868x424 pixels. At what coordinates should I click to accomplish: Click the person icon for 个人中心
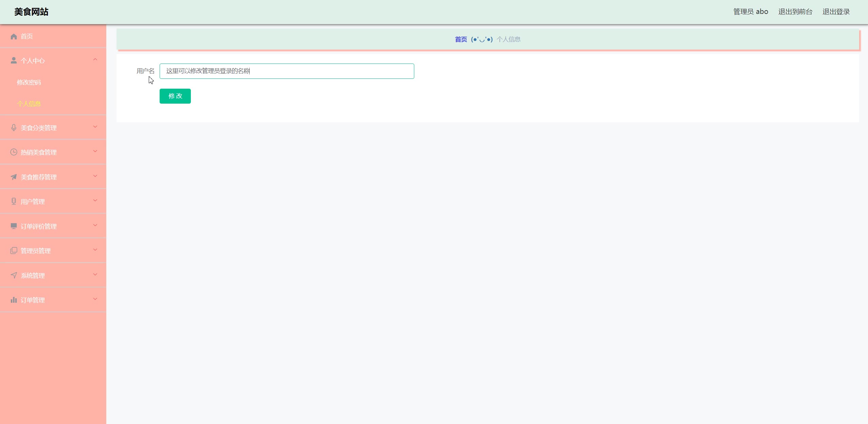(x=14, y=60)
